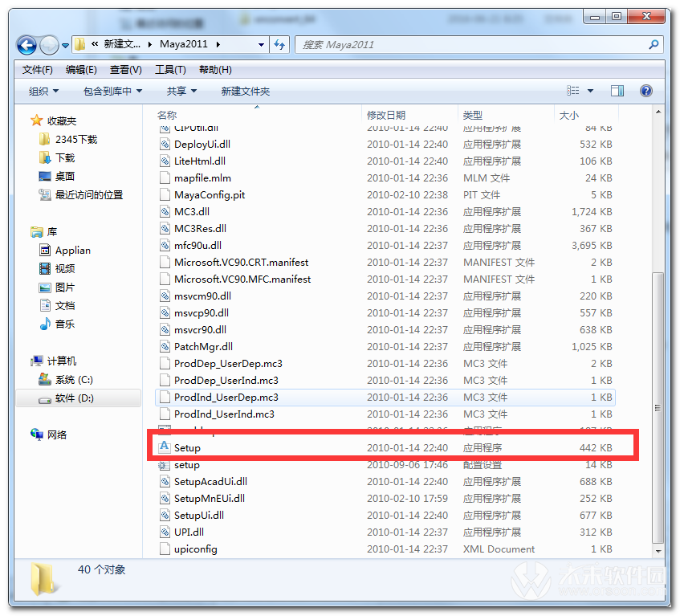The image size is (680, 616).
Task: Open the 帮助(H) menu
Action: tap(215, 70)
